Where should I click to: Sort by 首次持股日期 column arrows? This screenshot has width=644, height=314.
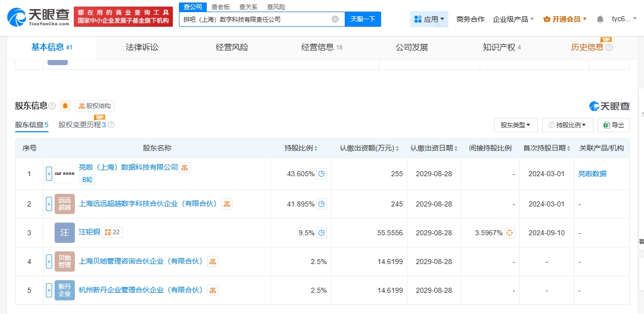(x=568, y=148)
